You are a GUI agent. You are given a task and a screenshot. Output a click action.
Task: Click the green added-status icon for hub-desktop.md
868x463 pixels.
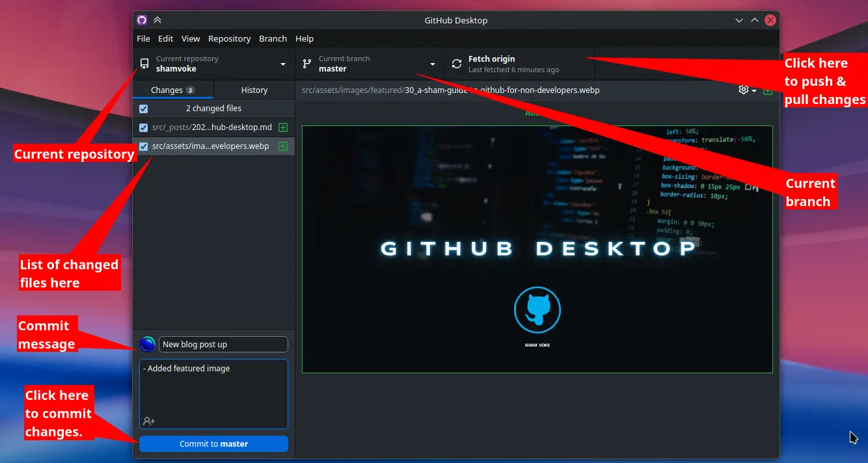coord(283,127)
